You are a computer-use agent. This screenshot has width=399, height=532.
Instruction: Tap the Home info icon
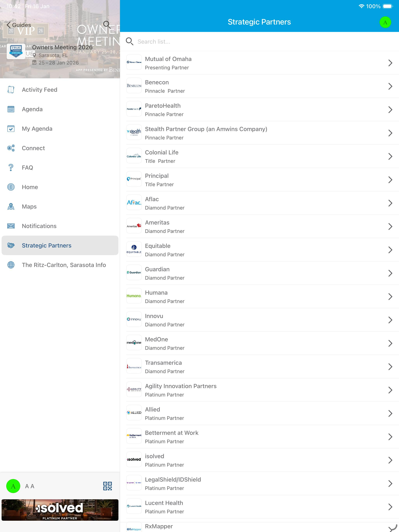pyautogui.click(x=11, y=187)
